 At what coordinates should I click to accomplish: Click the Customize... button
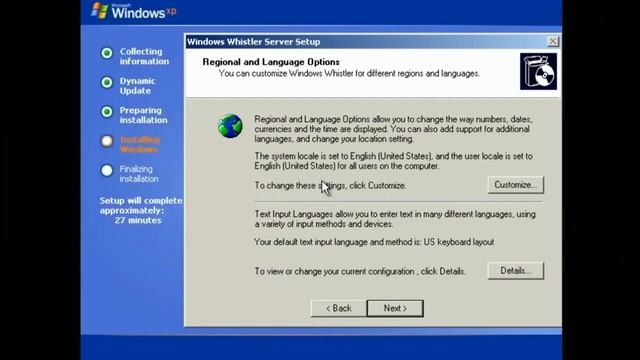(516, 185)
